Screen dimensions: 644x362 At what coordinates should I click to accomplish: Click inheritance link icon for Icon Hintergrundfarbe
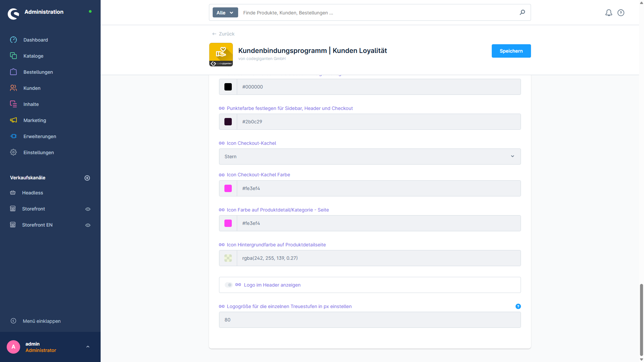click(222, 245)
